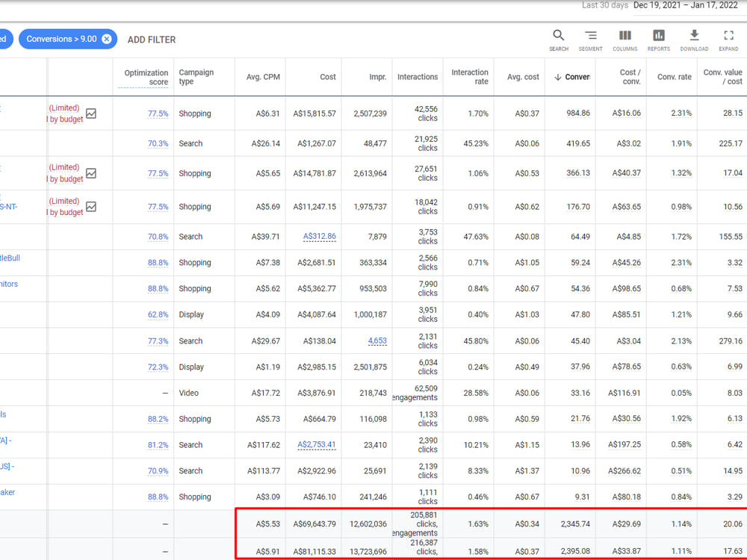The height and width of the screenshot is (560, 747).
Task: Open the campaign link ending in tleBull
Action: pos(10,258)
